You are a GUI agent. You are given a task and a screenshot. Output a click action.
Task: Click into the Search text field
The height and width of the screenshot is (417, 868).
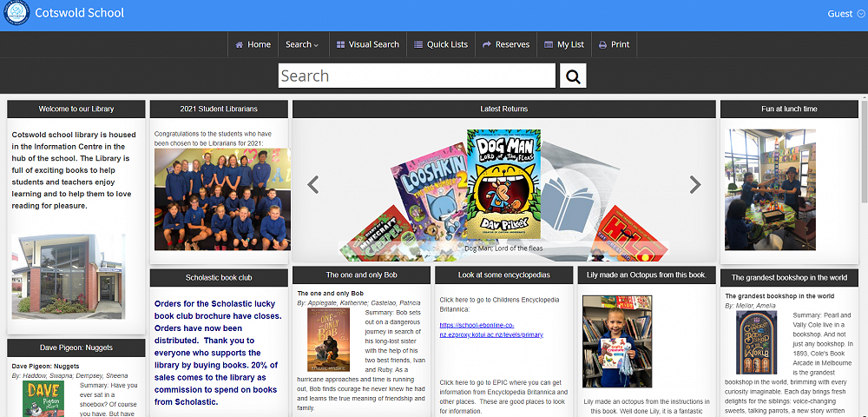click(417, 76)
